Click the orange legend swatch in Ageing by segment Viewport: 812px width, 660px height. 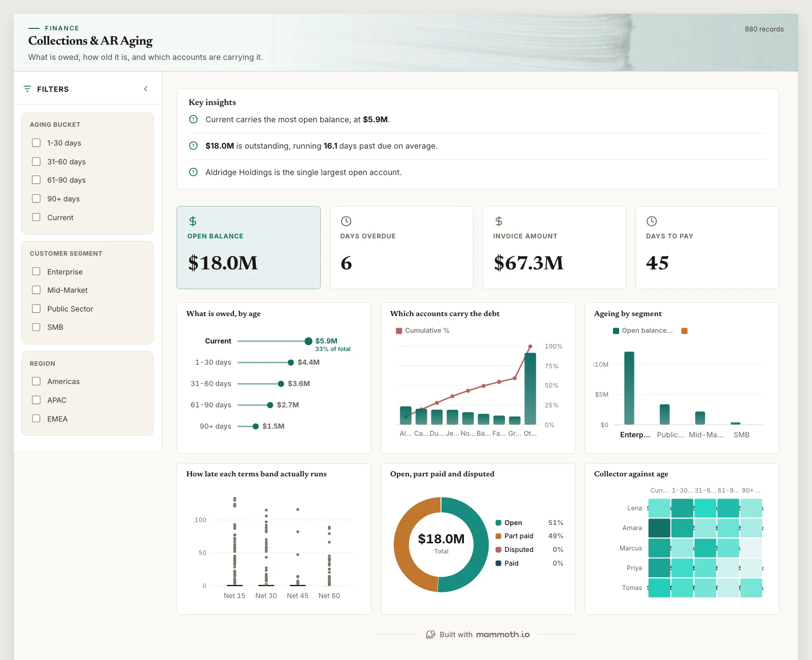coord(684,331)
